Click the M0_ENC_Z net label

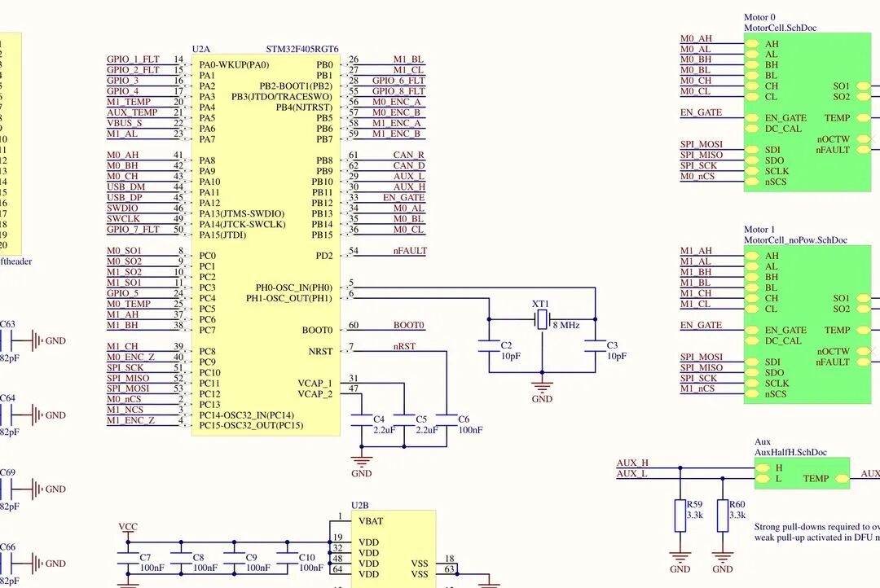(130, 358)
